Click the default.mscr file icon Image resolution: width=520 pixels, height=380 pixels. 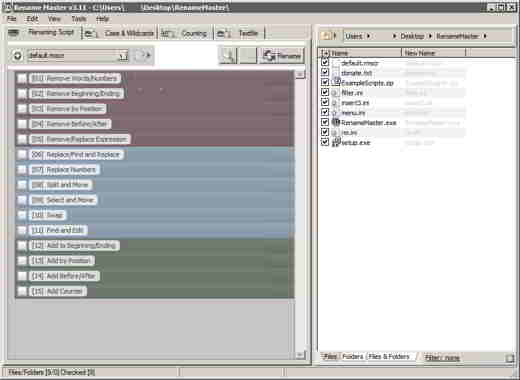coord(336,63)
